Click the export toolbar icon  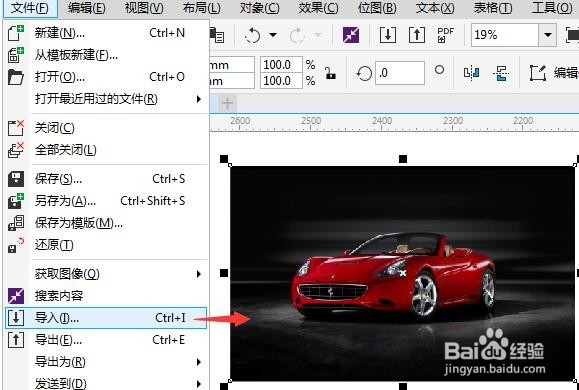[x=417, y=35]
